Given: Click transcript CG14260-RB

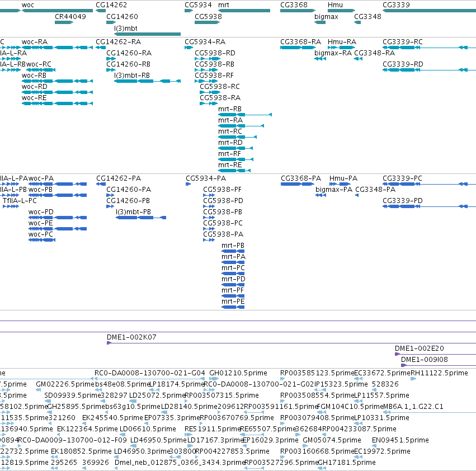Looking at the screenshot, I should [x=128, y=64].
